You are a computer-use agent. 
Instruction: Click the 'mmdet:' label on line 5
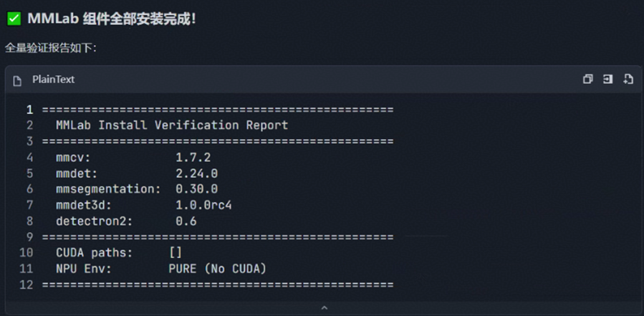(77, 173)
